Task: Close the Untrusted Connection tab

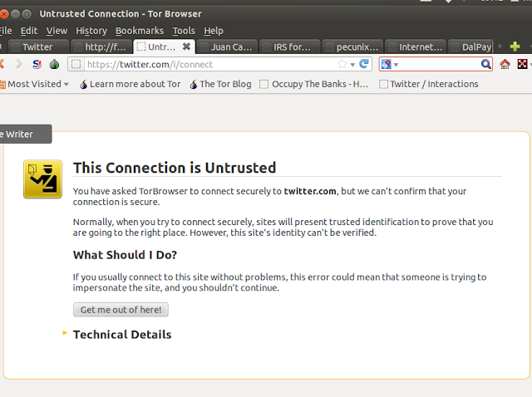Action: pos(186,47)
